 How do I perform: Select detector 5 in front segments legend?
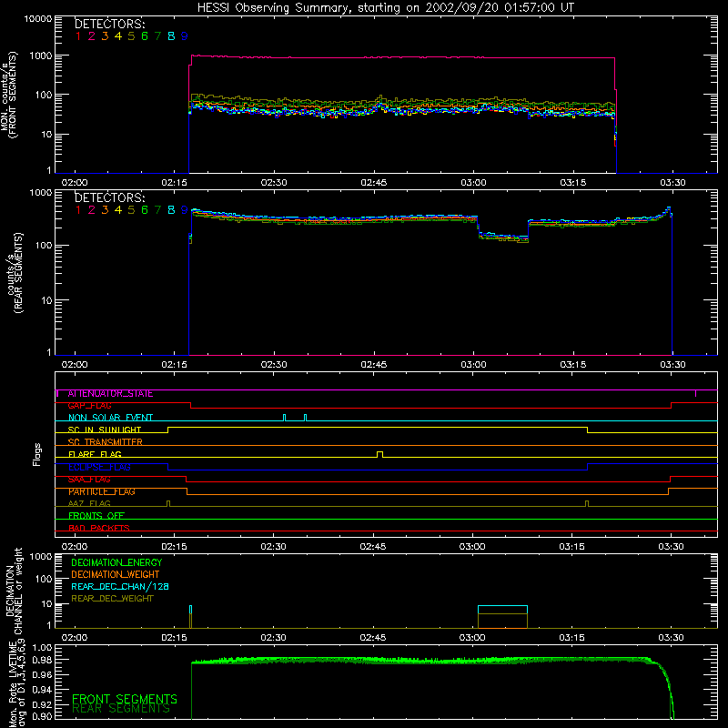(x=131, y=36)
